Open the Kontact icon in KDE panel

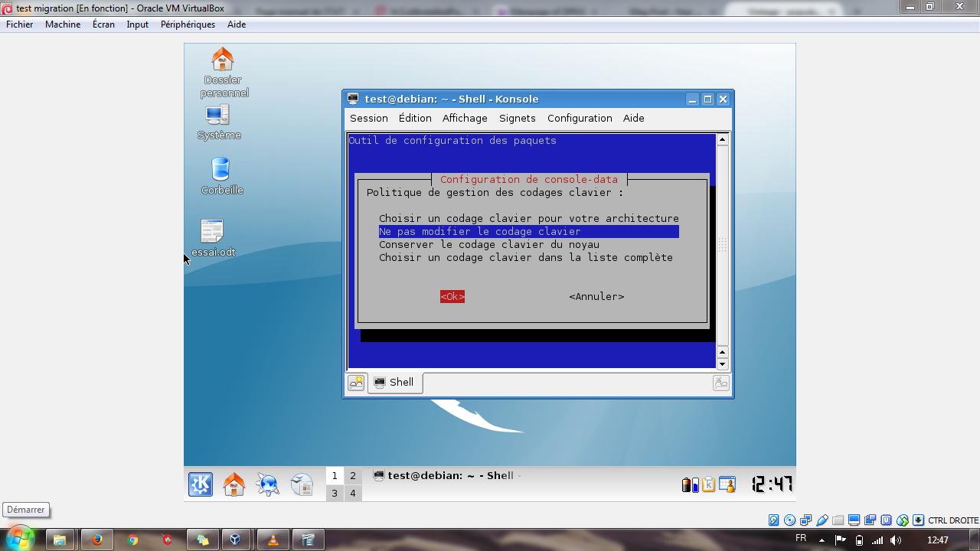[302, 484]
